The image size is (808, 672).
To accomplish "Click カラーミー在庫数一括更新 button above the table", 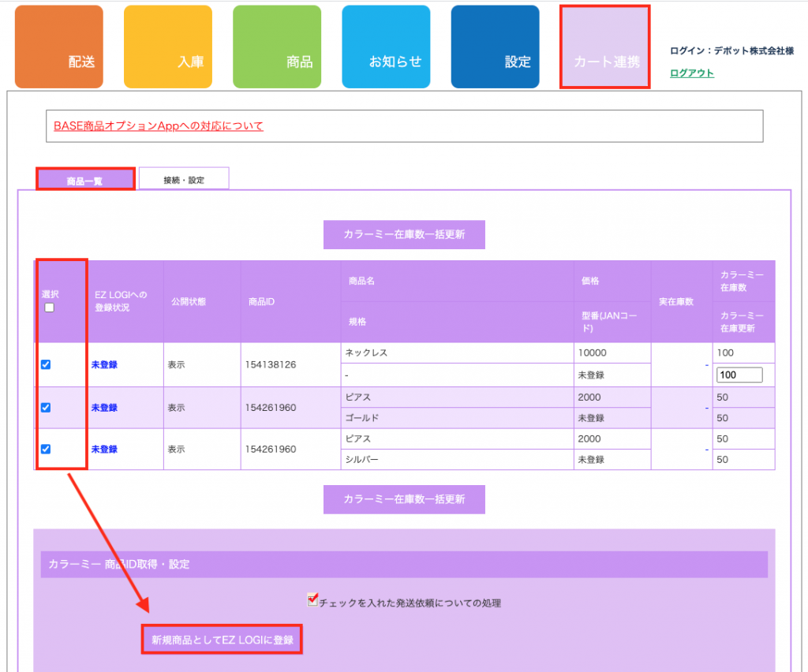I will pyautogui.click(x=404, y=235).
